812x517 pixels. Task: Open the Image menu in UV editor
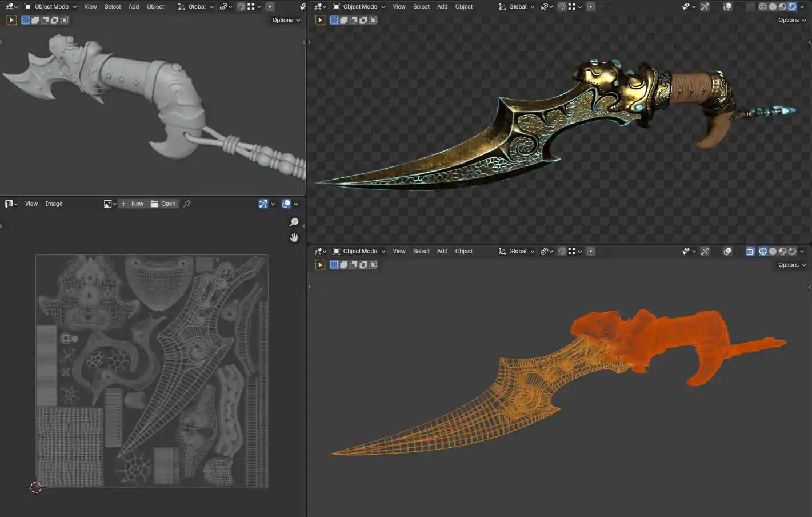[x=54, y=204]
